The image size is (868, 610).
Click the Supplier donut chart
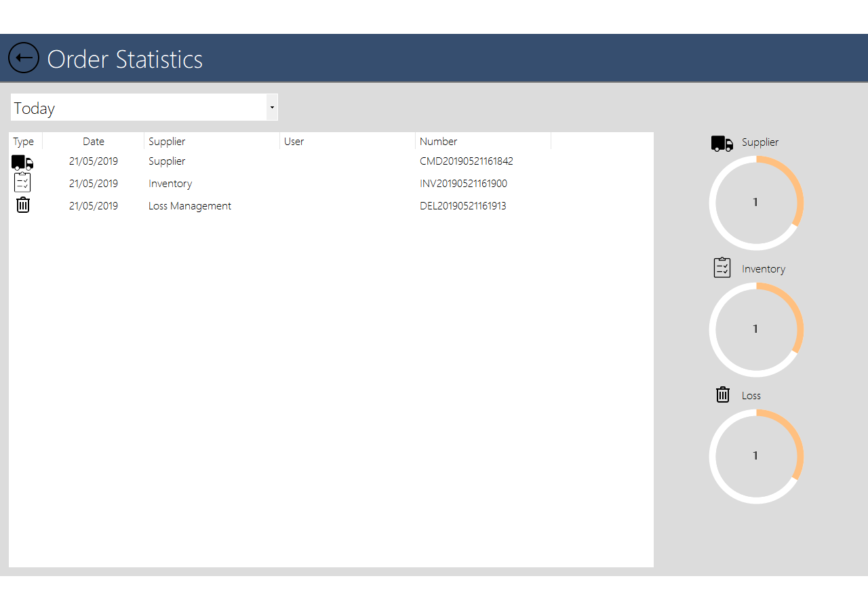point(756,203)
